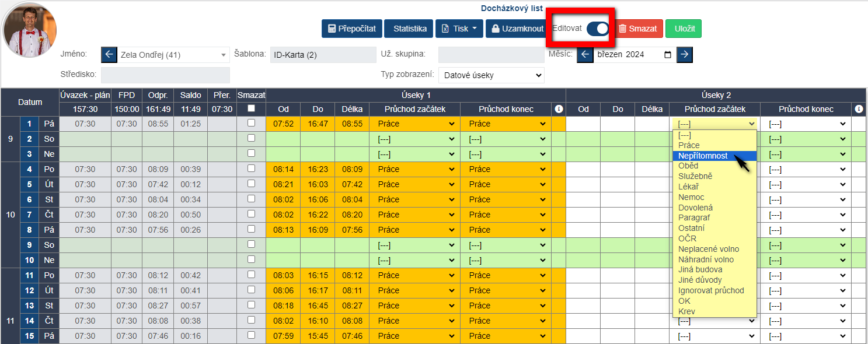
Task: Click the info icon in Úseky 1 header
Action: click(x=558, y=109)
